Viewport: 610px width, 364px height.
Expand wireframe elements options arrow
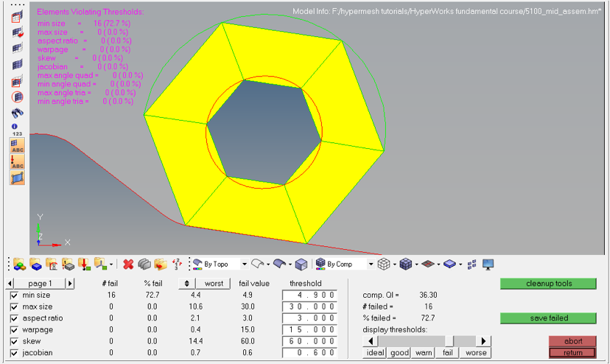(394, 265)
